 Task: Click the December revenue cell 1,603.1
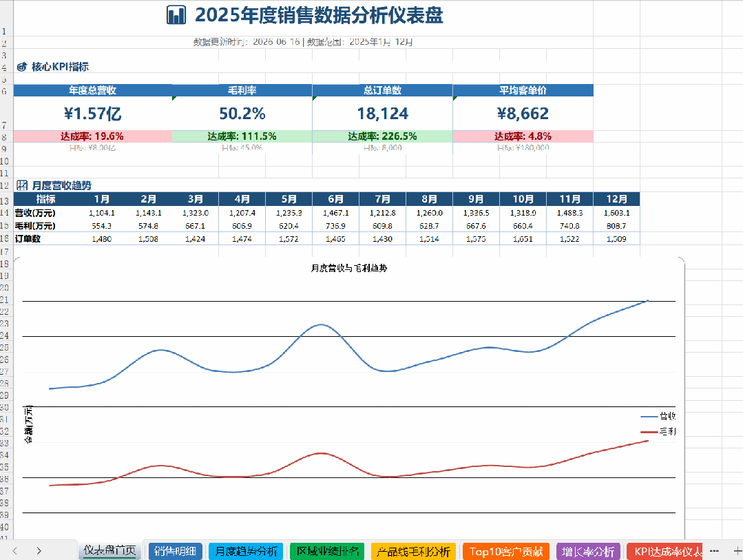point(616,213)
